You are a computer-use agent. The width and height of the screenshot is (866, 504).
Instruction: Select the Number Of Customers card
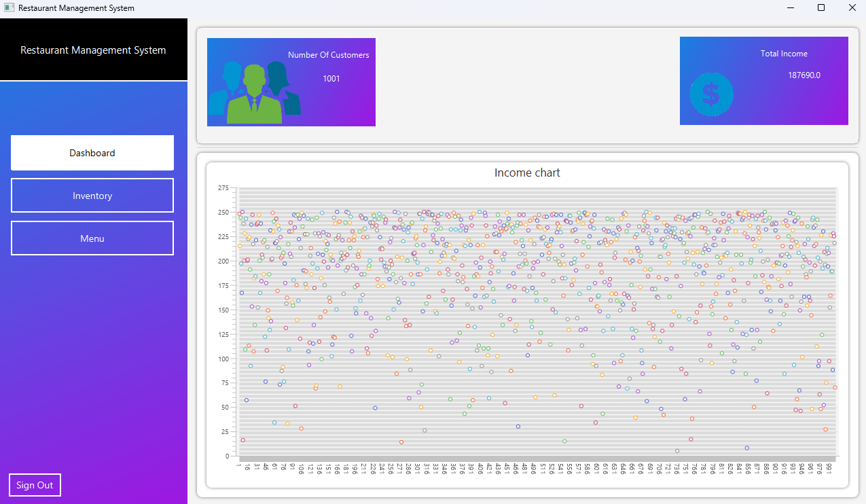pyautogui.click(x=291, y=82)
